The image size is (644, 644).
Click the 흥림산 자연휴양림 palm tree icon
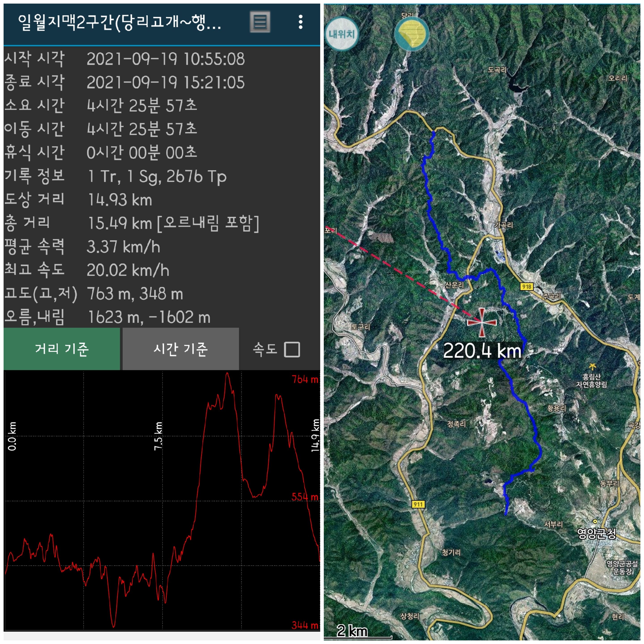(592, 367)
